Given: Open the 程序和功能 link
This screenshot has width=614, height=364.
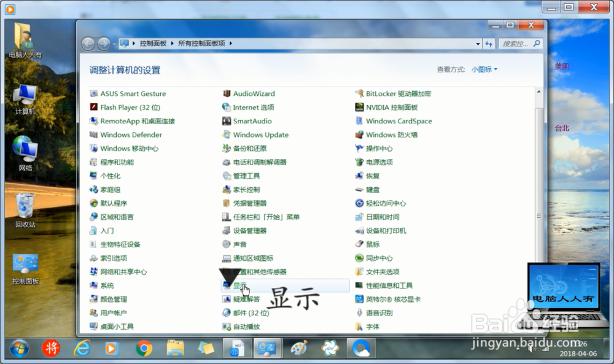Looking at the screenshot, I should pos(117,162).
